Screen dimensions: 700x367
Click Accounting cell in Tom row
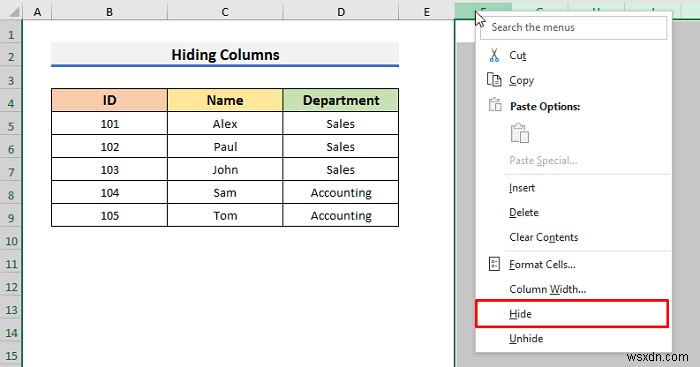341,215
